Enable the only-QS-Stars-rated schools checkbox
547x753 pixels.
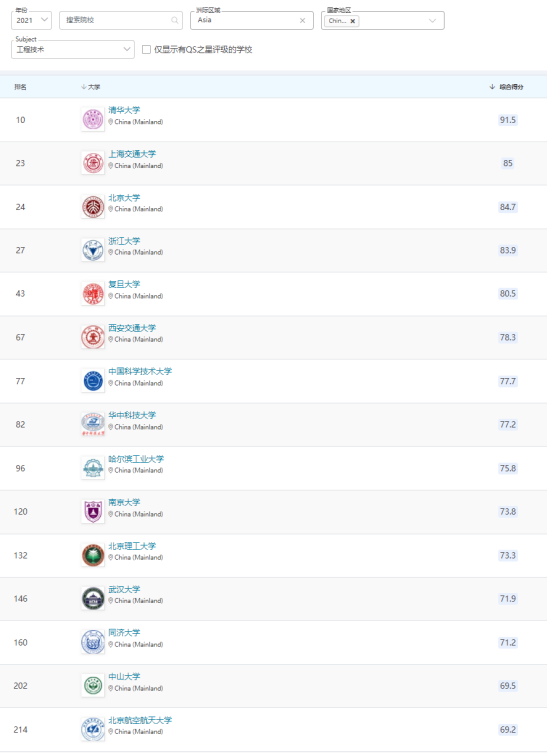(x=146, y=49)
